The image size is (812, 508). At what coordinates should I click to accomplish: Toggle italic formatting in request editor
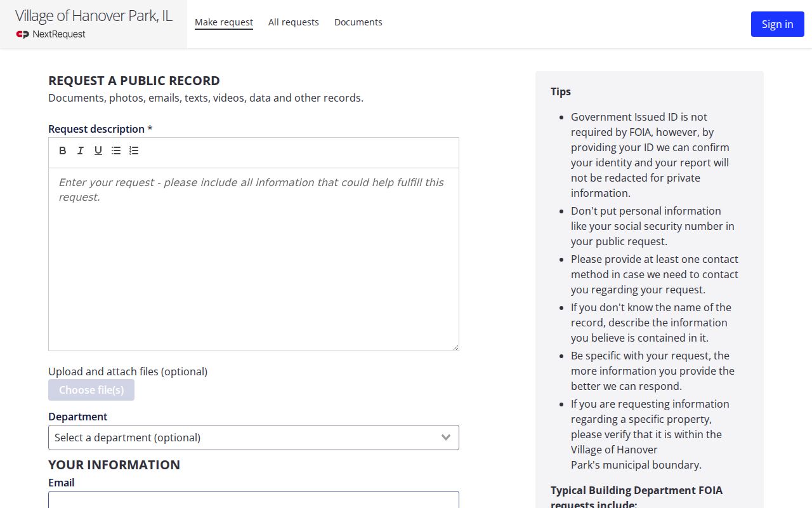81,150
